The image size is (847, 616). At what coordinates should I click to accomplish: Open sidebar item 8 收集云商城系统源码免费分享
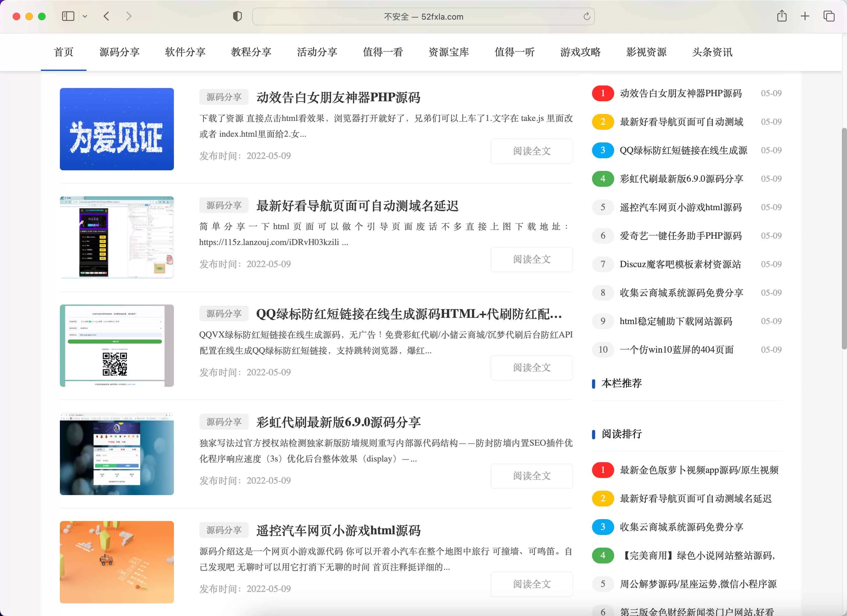pyautogui.click(x=681, y=293)
